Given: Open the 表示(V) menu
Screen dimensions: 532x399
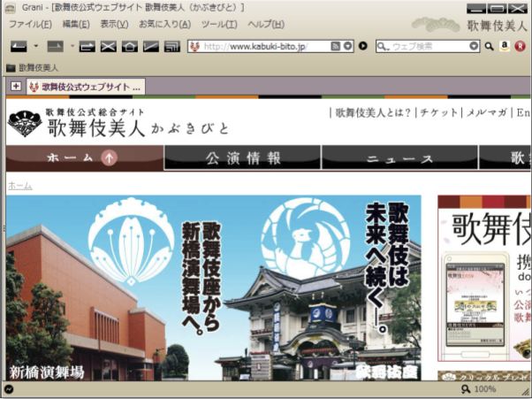Looking at the screenshot, I should pyautogui.click(x=114, y=25).
